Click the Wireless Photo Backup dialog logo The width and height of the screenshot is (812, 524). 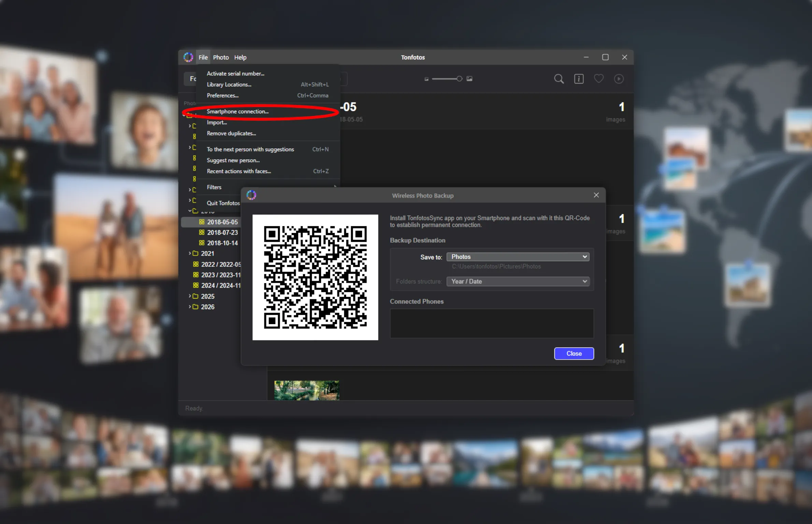click(251, 195)
